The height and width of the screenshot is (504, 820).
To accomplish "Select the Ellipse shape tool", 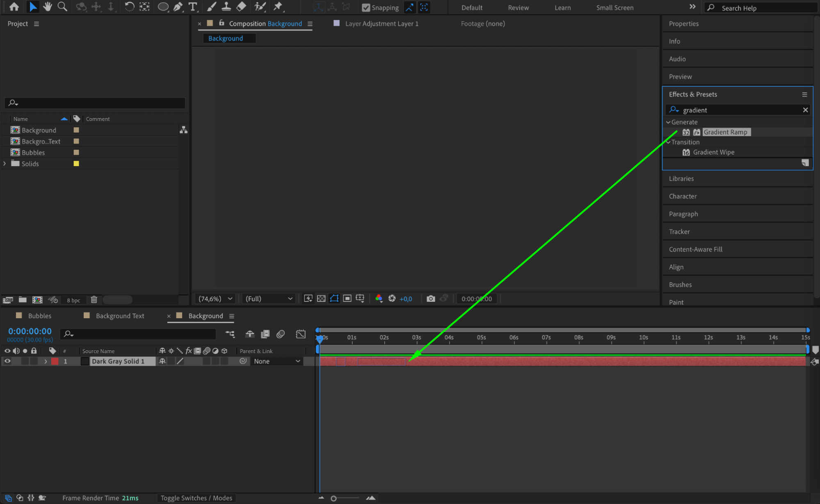I will 163,7.
